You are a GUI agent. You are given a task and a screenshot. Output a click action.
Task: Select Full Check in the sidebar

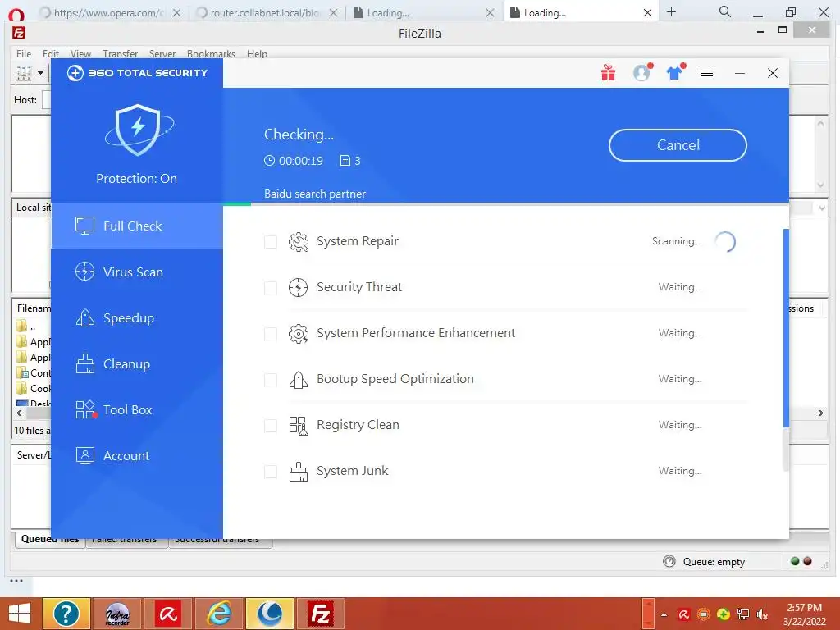tap(137, 226)
